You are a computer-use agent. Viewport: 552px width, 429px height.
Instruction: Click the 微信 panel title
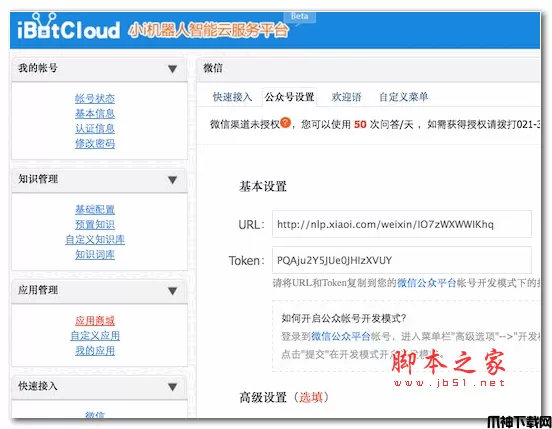pos(213,68)
